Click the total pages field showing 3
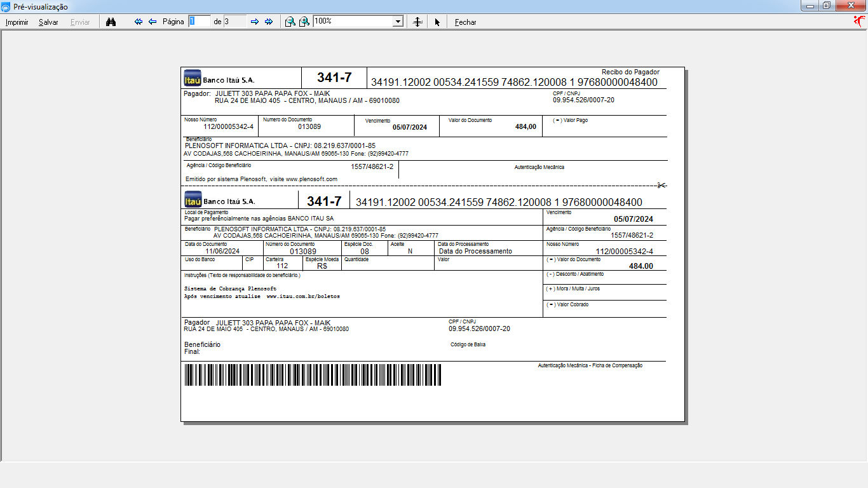Image resolution: width=868 pixels, height=488 pixels. click(234, 21)
